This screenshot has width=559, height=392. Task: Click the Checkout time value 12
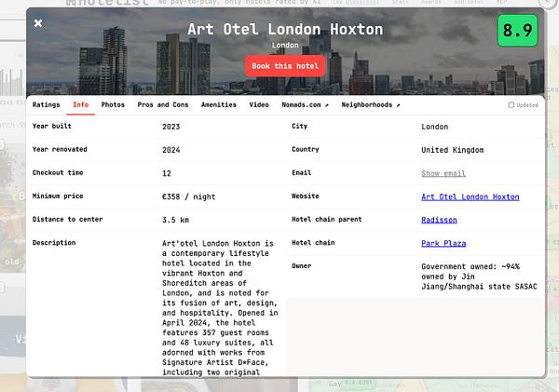pyautogui.click(x=167, y=173)
